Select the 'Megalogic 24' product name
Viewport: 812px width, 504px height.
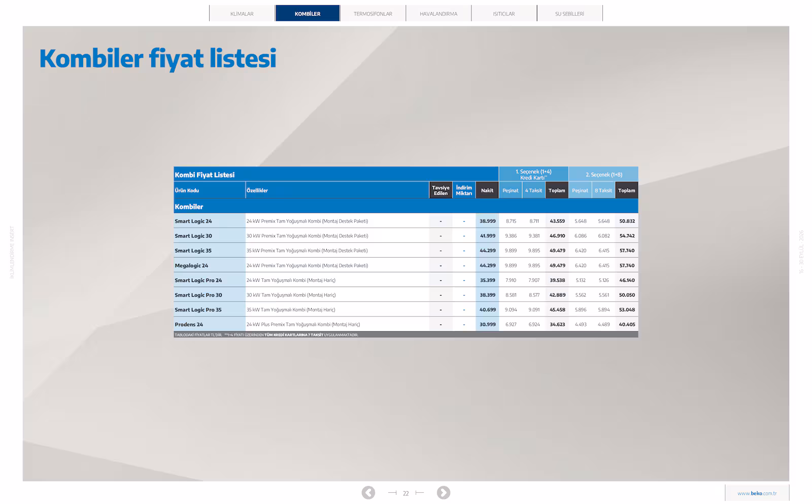click(x=191, y=266)
